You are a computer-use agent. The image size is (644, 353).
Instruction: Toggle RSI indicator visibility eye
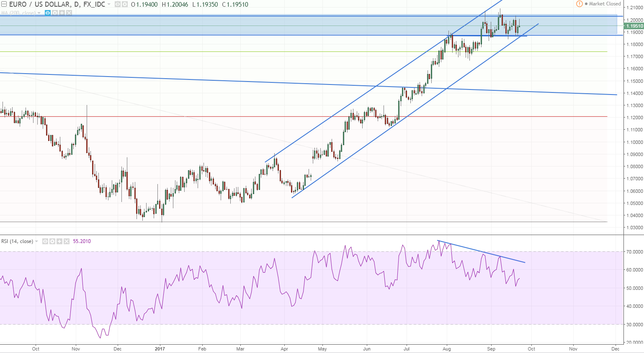[x=45, y=241]
